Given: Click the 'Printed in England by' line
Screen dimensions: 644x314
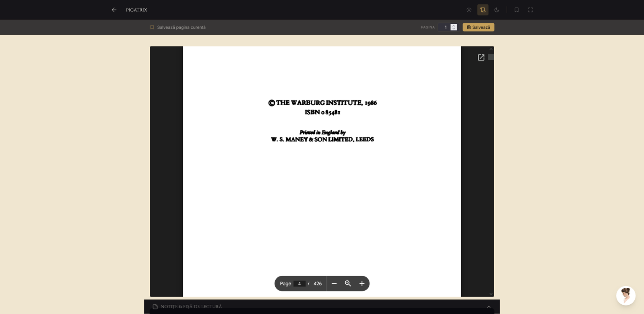Looking at the screenshot, I should (322, 133).
